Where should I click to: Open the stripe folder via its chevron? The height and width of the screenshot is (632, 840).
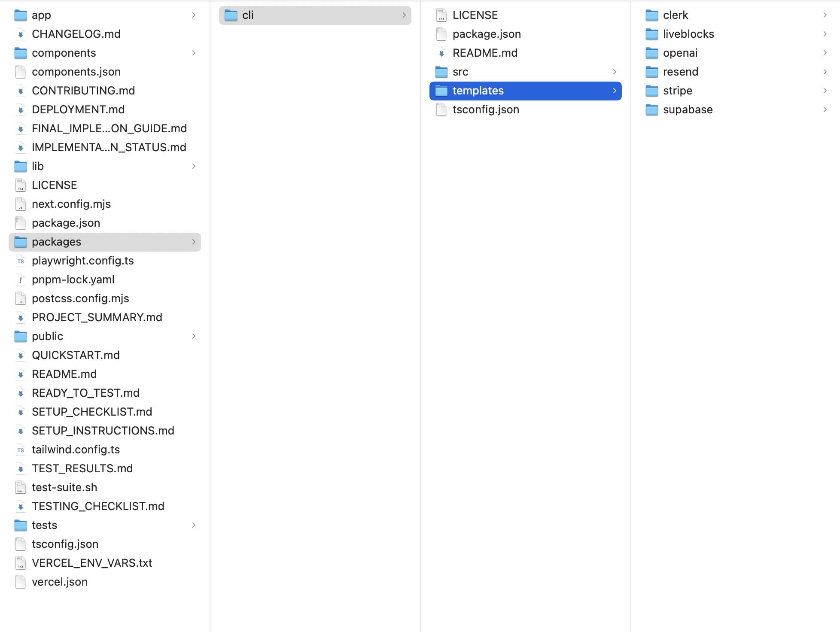pos(825,91)
